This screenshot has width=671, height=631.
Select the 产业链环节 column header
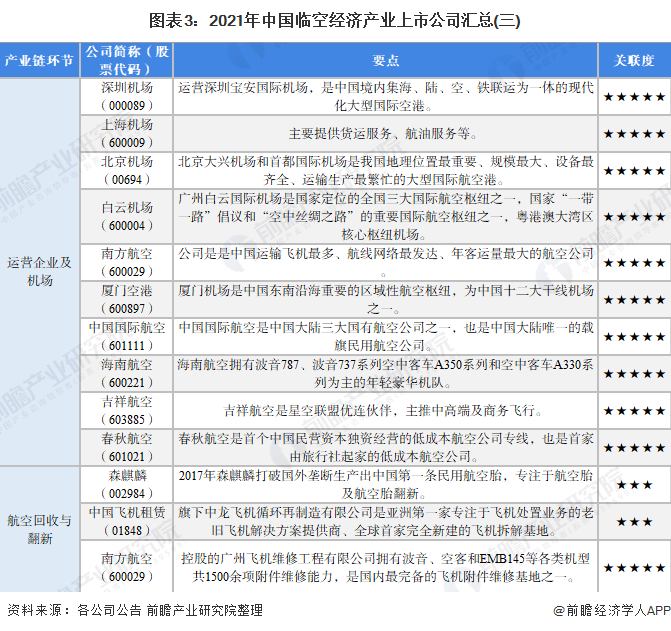(x=39, y=60)
